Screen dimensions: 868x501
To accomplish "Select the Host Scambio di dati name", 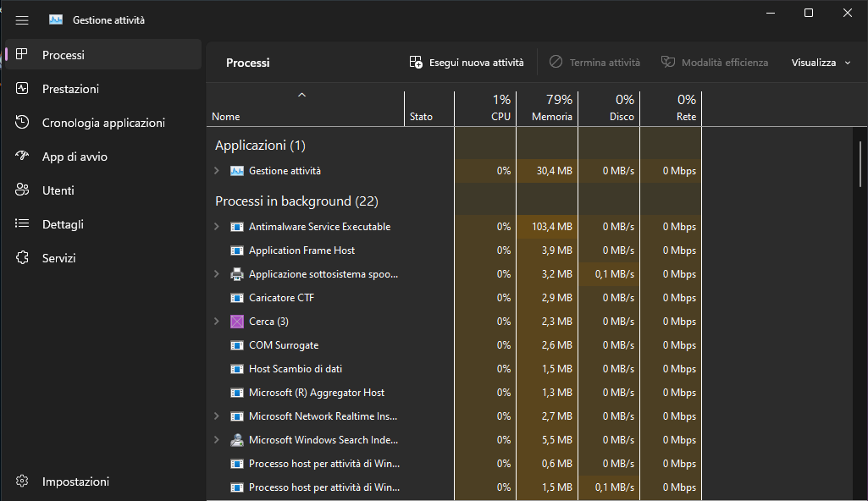I will click(x=296, y=369).
